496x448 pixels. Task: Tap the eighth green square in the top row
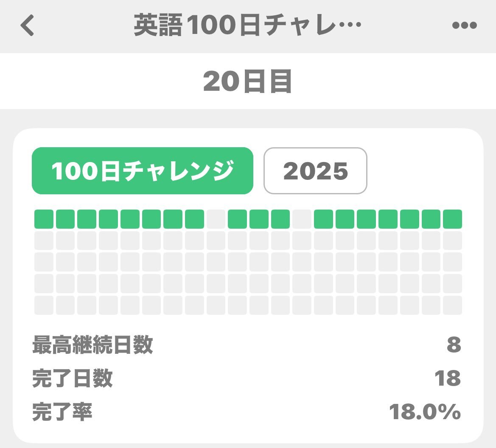[x=194, y=219]
